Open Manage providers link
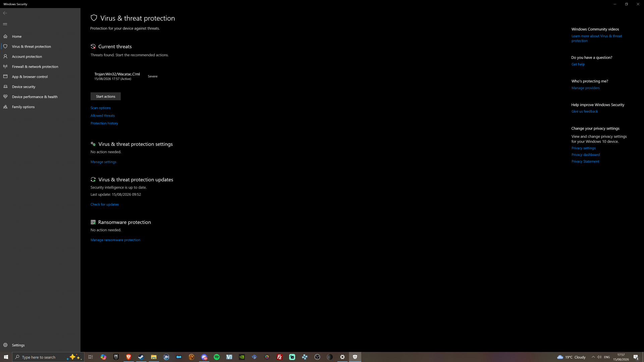The width and height of the screenshot is (644, 362). pos(586,88)
